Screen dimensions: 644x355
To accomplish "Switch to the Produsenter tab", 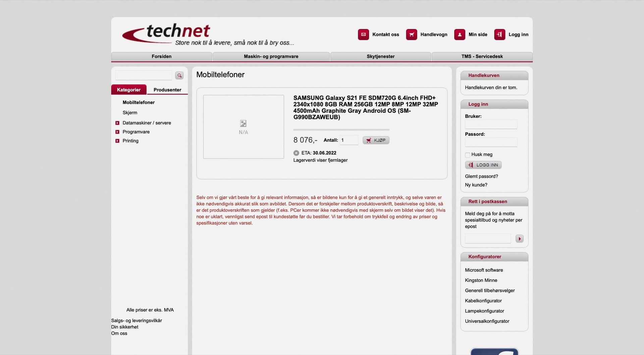I will click(167, 90).
